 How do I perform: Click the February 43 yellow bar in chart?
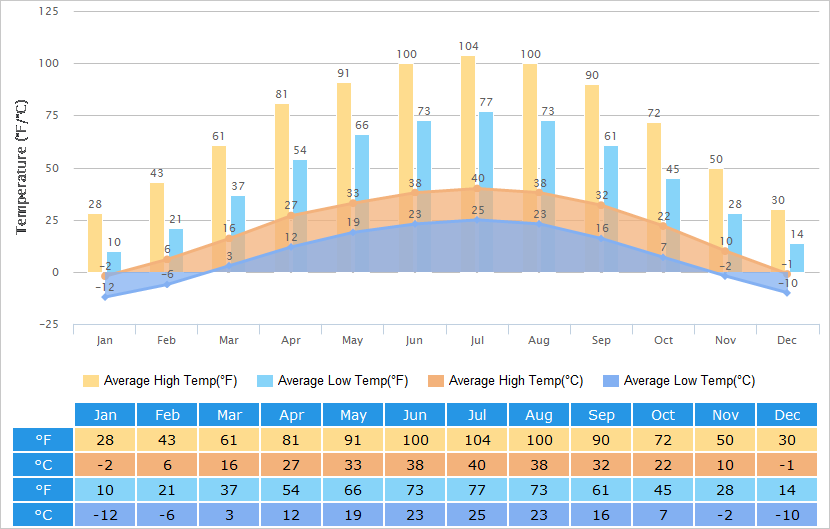point(157,228)
